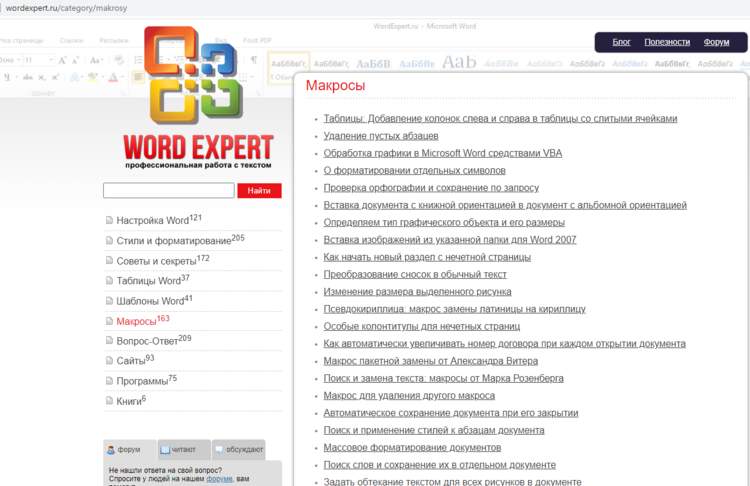Open Особые колонтитулы для нечетных страниц

pos(421,326)
